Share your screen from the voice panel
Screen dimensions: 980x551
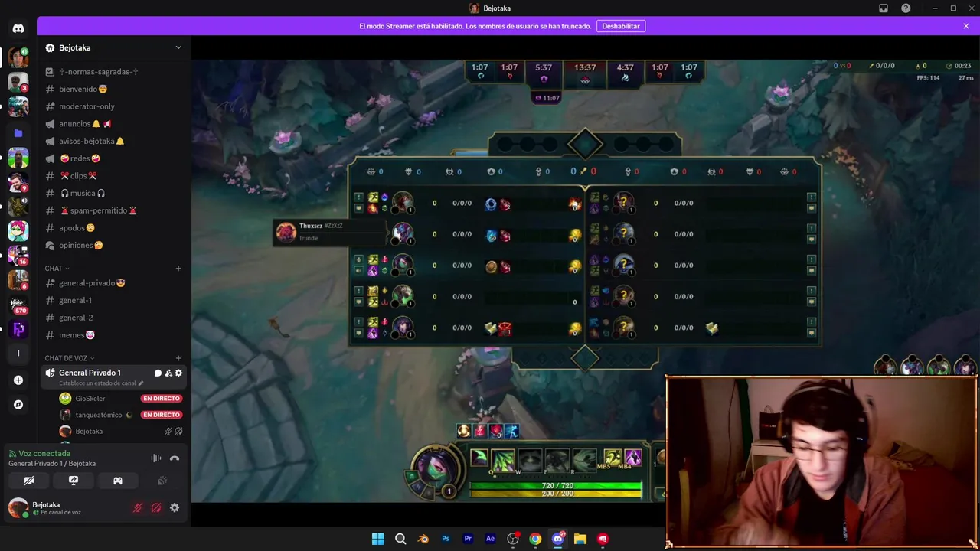point(73,481)
